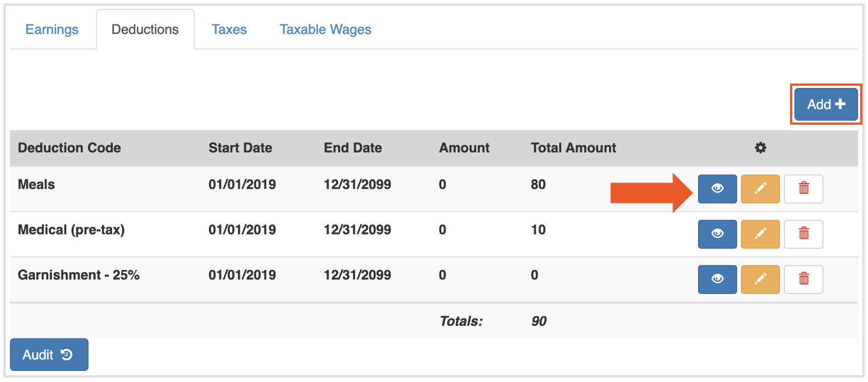Switch to the Taxable Wages tab
The width and height of the screenshot is (868, 382).
[x=325, y=29]
